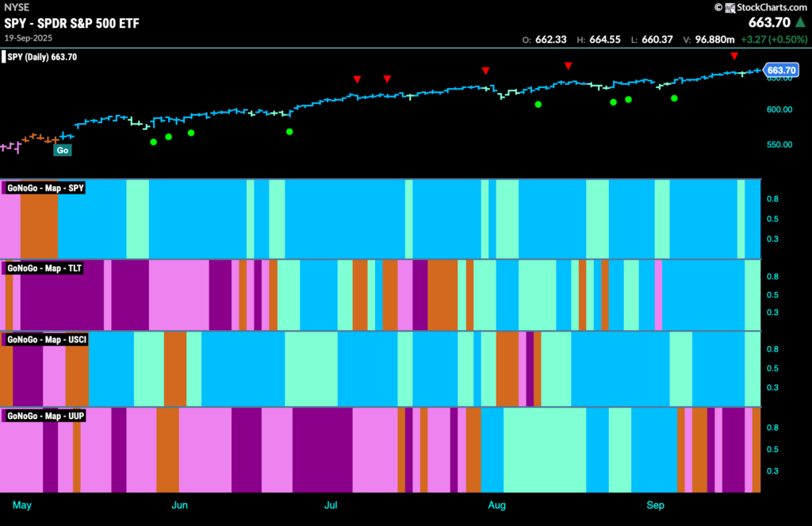Click the 0.5 scale label in TLT map
The image size is (812, 526).
pos(772,295)
